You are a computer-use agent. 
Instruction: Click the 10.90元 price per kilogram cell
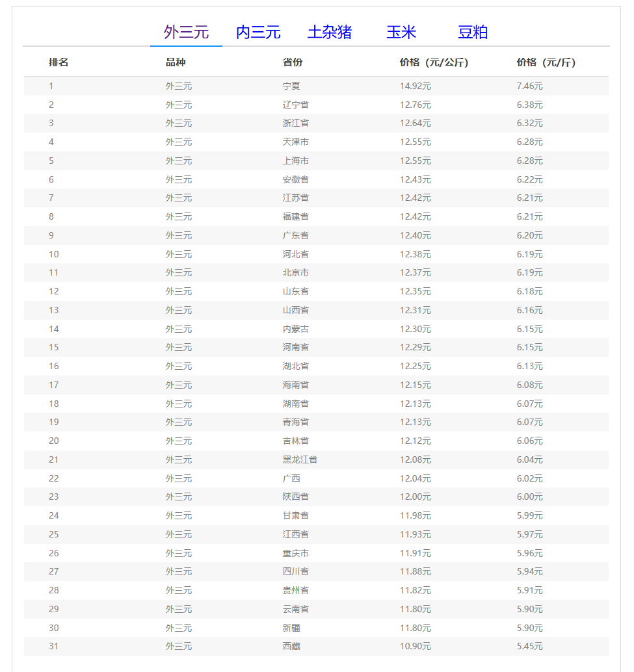tap(415, 646)
